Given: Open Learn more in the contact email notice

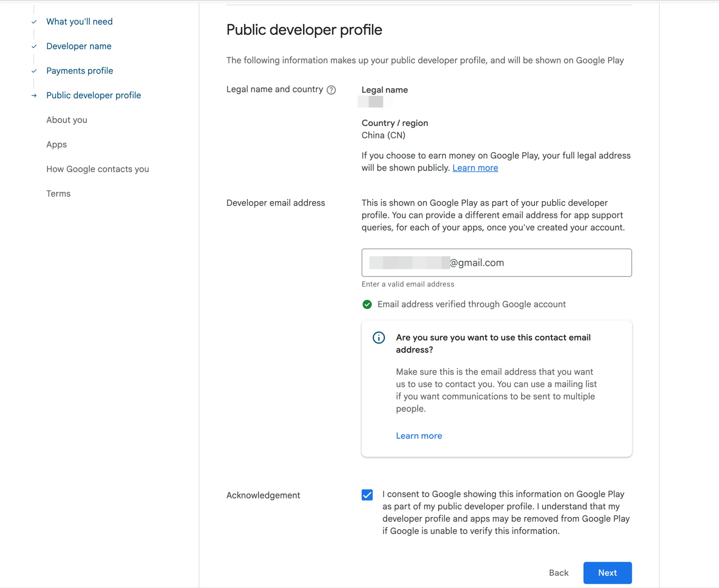Looking at the screenshot, I should [x=419, y=436].
